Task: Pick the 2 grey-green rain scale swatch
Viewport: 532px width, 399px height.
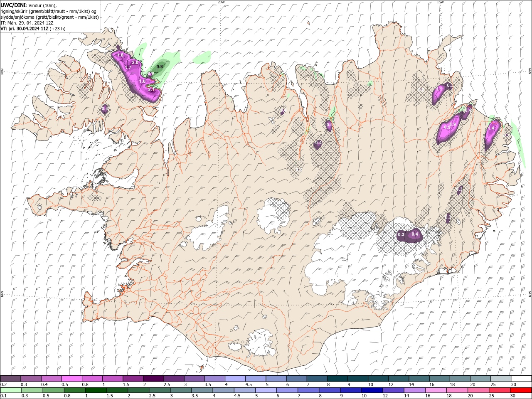Action: 138,390
